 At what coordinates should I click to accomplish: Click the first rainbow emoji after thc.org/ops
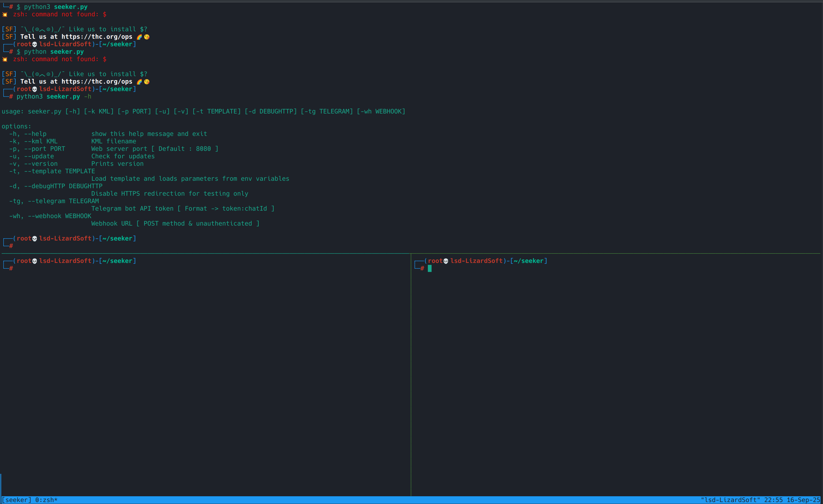click(139, 37)
